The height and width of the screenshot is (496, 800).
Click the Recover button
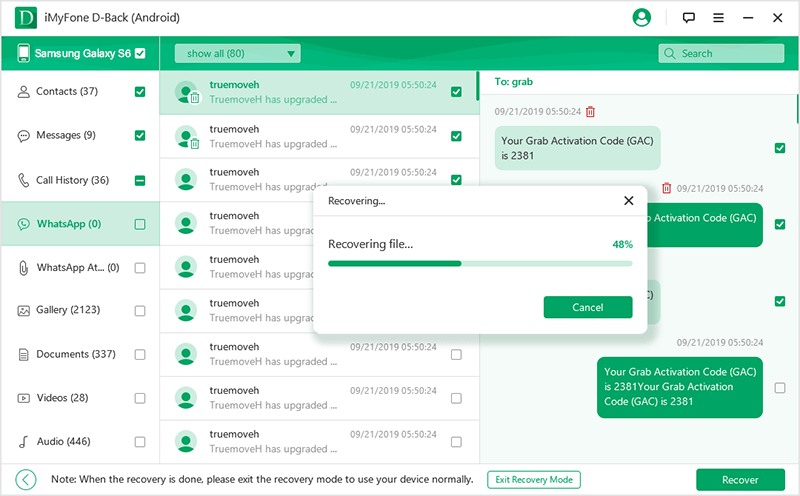(x=740, y=480)
